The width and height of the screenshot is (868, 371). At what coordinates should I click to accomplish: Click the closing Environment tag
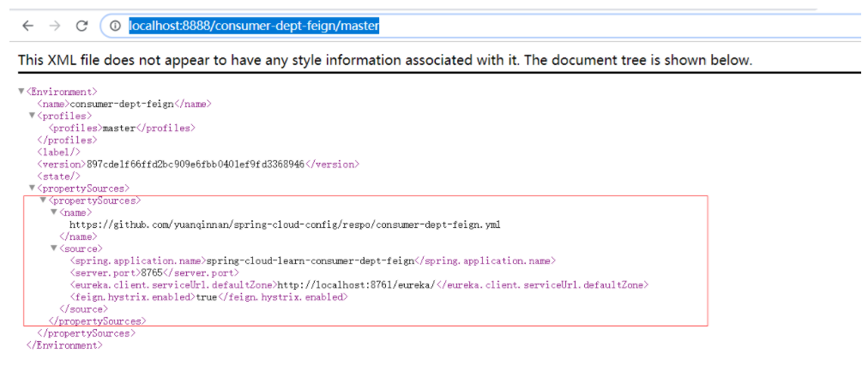[x=64, y=345]
